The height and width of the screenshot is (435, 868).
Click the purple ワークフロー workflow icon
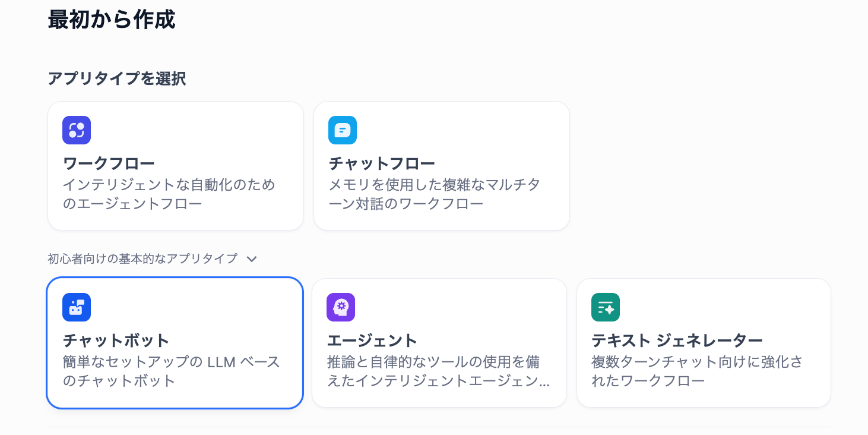77,130
